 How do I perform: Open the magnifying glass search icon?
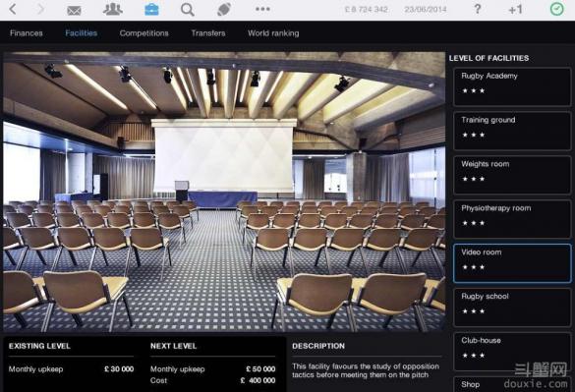point(188,10)
